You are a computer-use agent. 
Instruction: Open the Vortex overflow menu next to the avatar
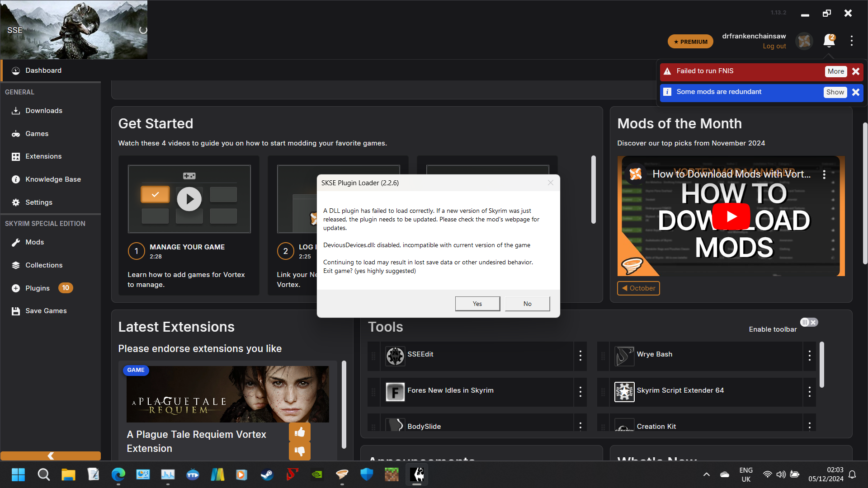[x=851, y=41]
